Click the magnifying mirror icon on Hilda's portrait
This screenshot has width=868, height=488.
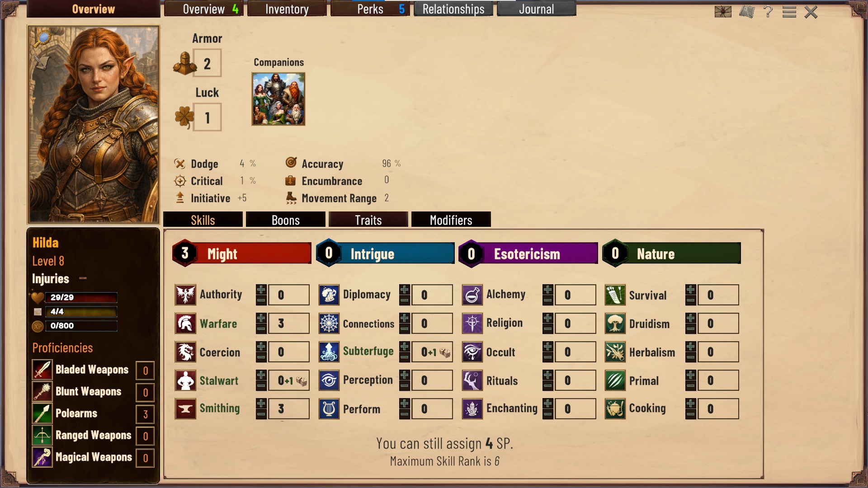click(43, 38)
